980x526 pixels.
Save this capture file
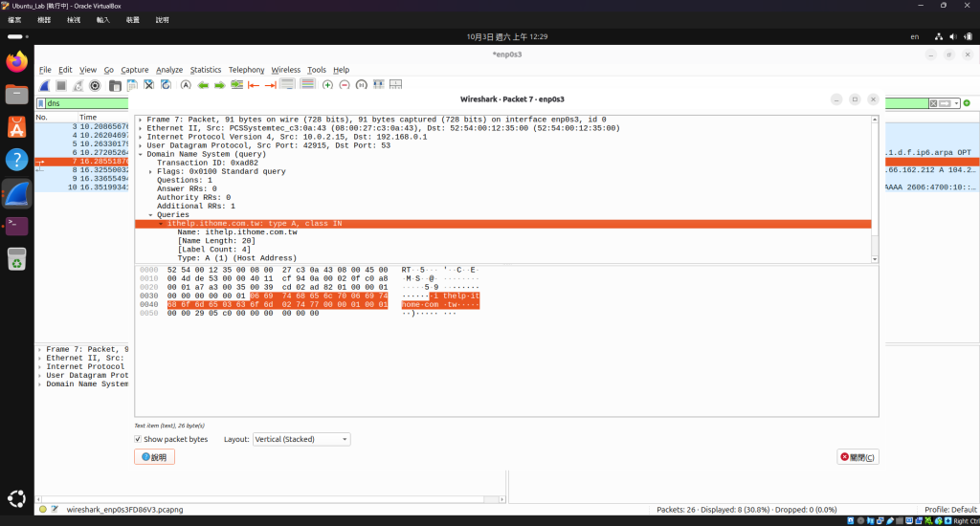click(x=132, y=85)
